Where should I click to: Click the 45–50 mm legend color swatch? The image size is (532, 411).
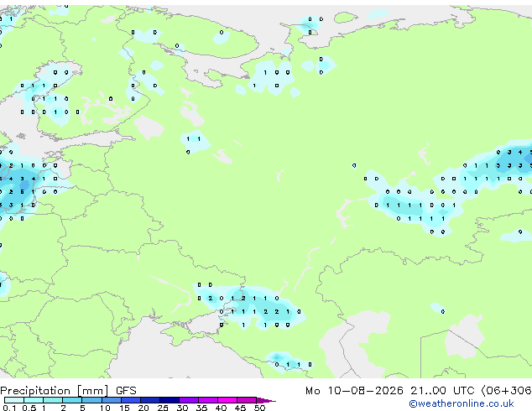[247, 400]
